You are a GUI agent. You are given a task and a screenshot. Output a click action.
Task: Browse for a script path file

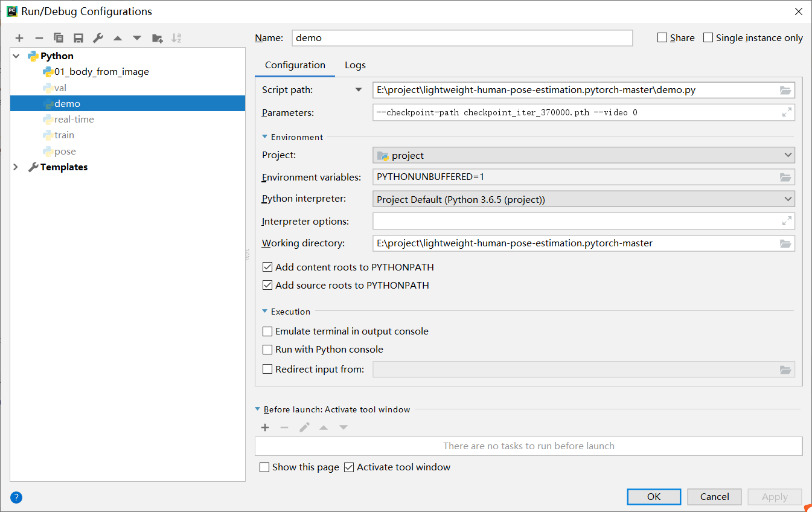[x=785, y=90]
